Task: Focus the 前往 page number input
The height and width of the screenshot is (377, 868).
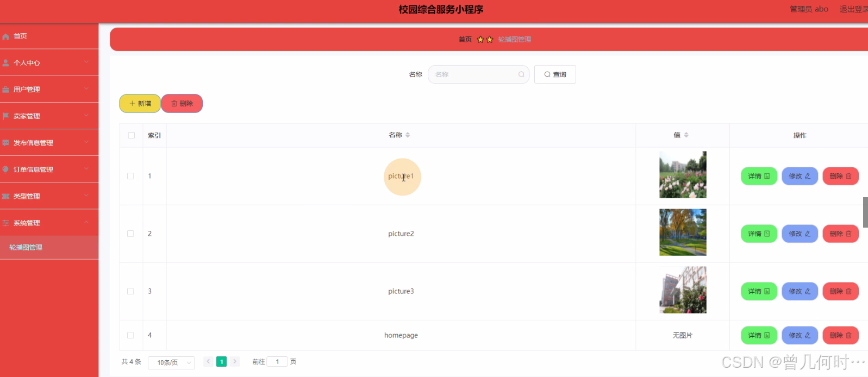Action: click(277, 361)
